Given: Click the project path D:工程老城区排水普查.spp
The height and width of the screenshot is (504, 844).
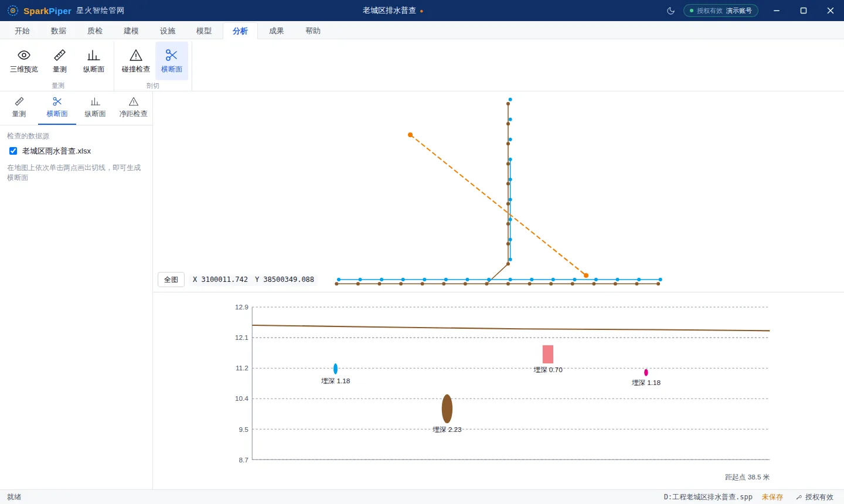Looking at the screenshot, I should coord(708,497).
